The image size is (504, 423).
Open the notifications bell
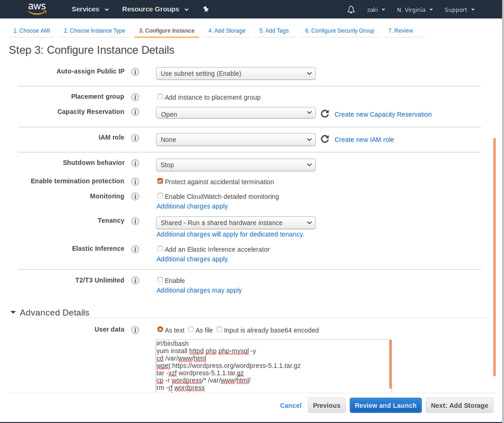[x=350, y=9]
